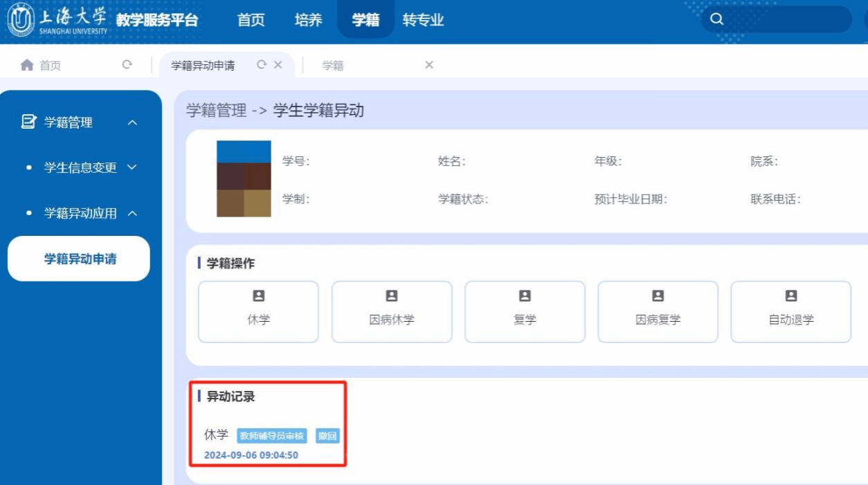This screenshot has height=485, width=868.
Task: Open the 转专业 top menu
Action: click(423, 20)
